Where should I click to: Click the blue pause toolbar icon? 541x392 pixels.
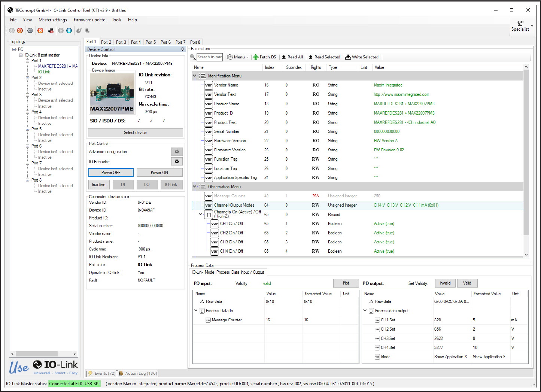pos(69,31)
